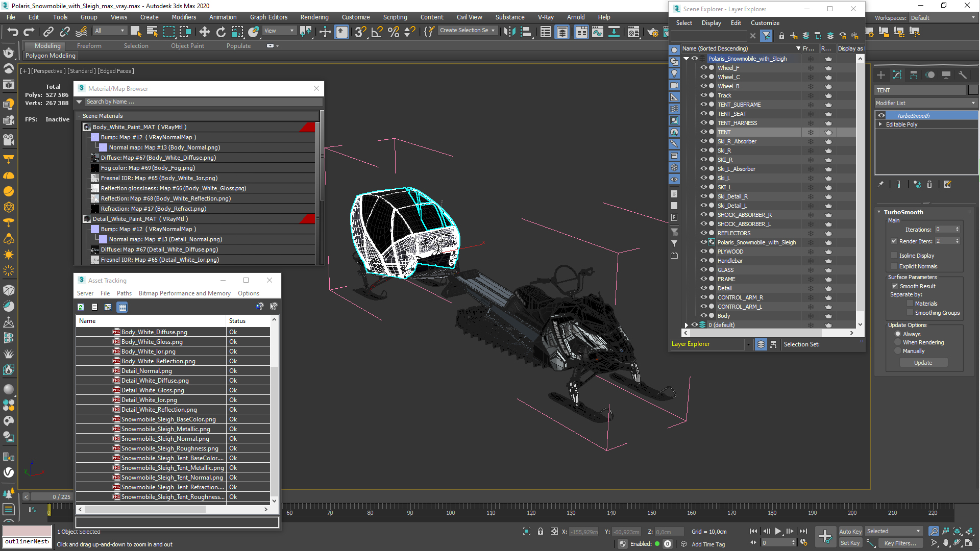The width and height of the screenshot is (980, 551).
Task: Lock the selection in Scene Explorer toolbar
Action: point(781,36)
